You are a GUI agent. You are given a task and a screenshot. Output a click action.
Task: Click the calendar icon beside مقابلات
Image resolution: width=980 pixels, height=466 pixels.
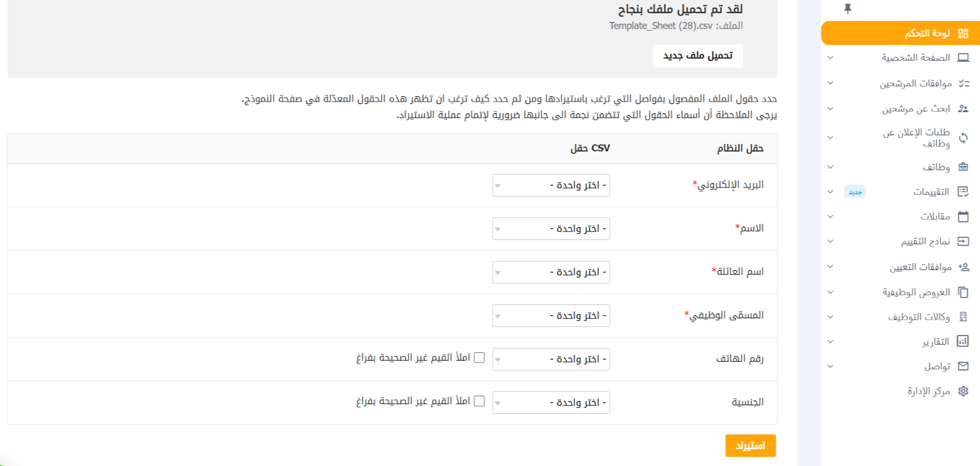coord(963,216)
